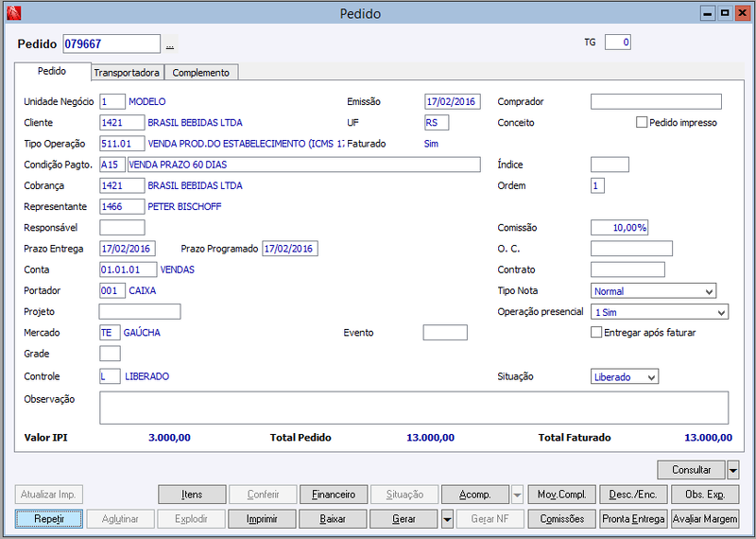Image resolution: width=756 pixels, height=539 pixels.
Task: Tick the Pedido impresso checkbox
Action: coord(642,123)
